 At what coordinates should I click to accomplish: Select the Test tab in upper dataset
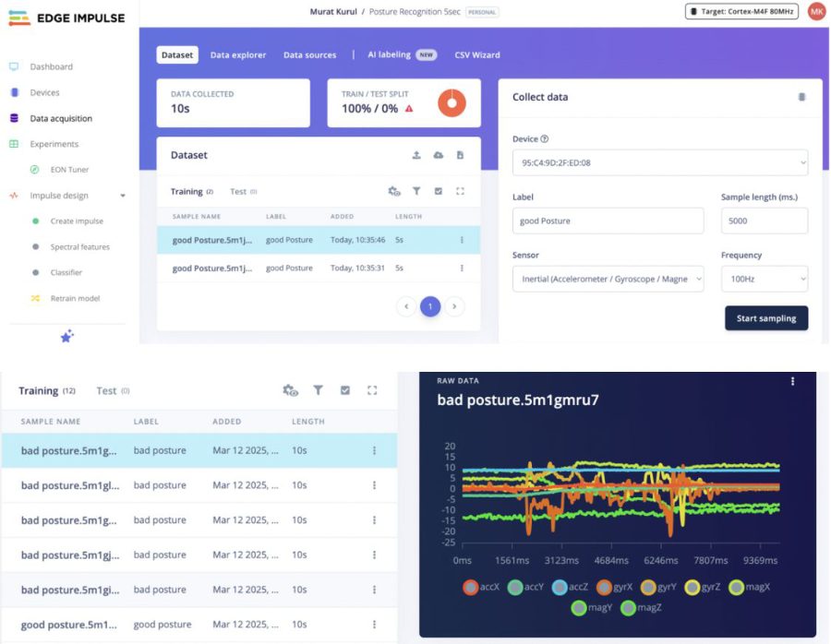(x=243, y=192)
